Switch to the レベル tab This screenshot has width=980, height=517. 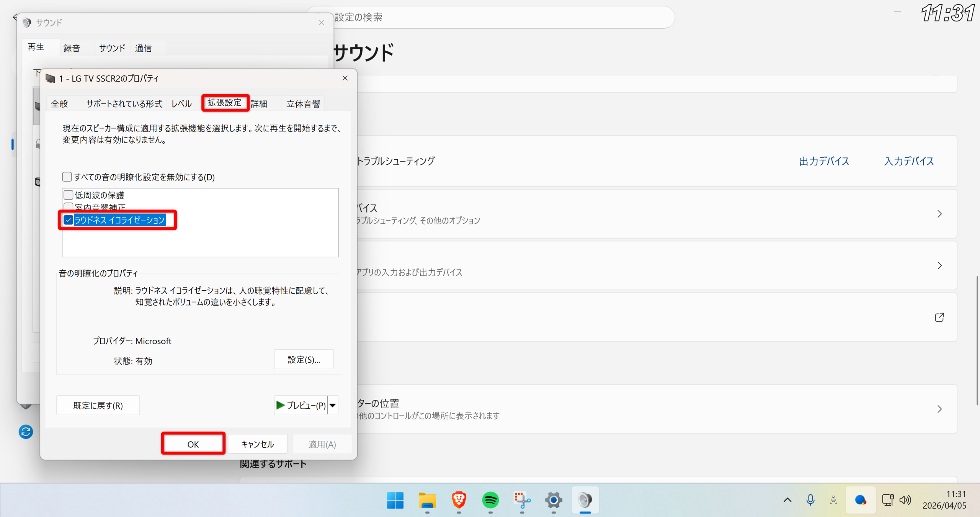(x=181, y=104)
